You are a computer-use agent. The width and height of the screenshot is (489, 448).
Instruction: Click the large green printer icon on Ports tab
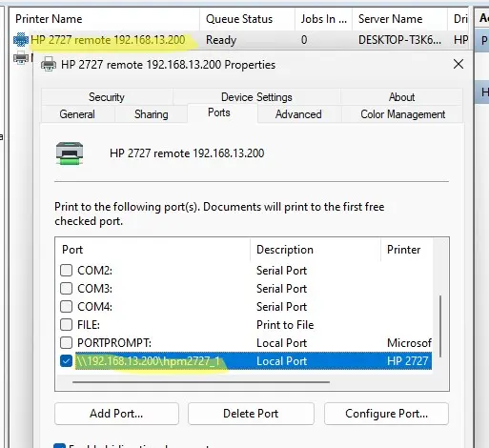coord(70,153)
